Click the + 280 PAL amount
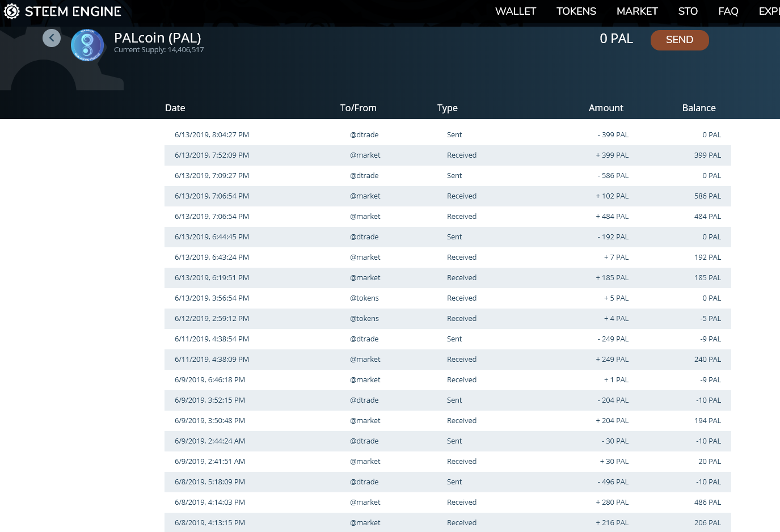The height and width of the screenshot is (532, 780). (x=612, y=503)
